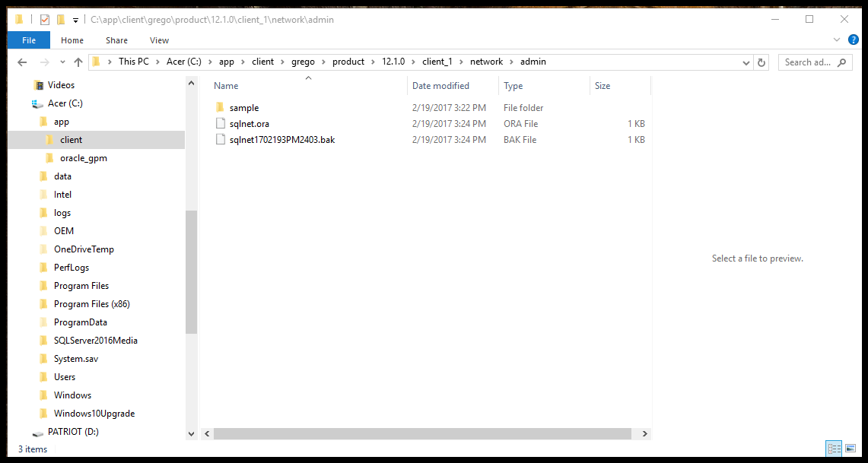Select the OEM folder in navigation tree
Image resolution: width=868 pixels, height=463 pixels.
pyautogui.click(x=64, y=231)
